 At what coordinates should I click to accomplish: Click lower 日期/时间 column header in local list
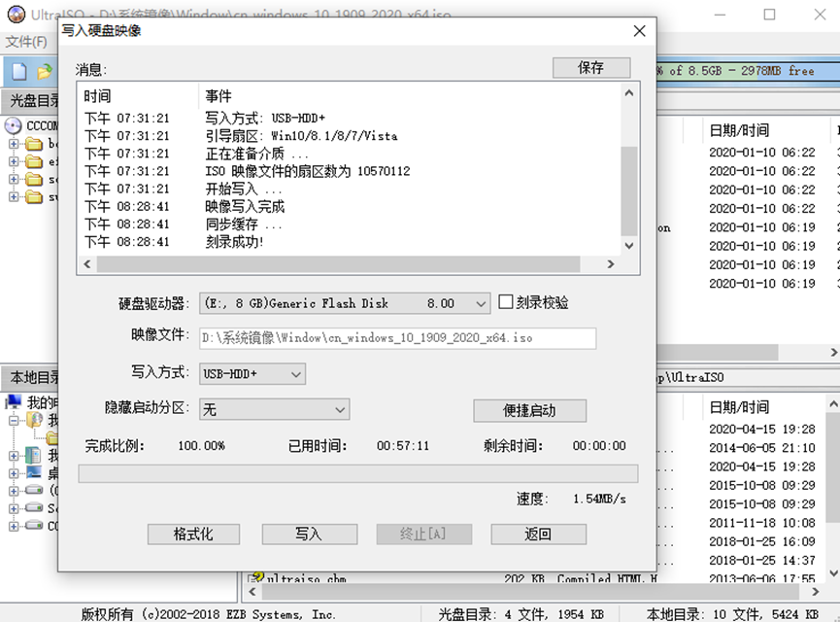click(x=739, y=407)
